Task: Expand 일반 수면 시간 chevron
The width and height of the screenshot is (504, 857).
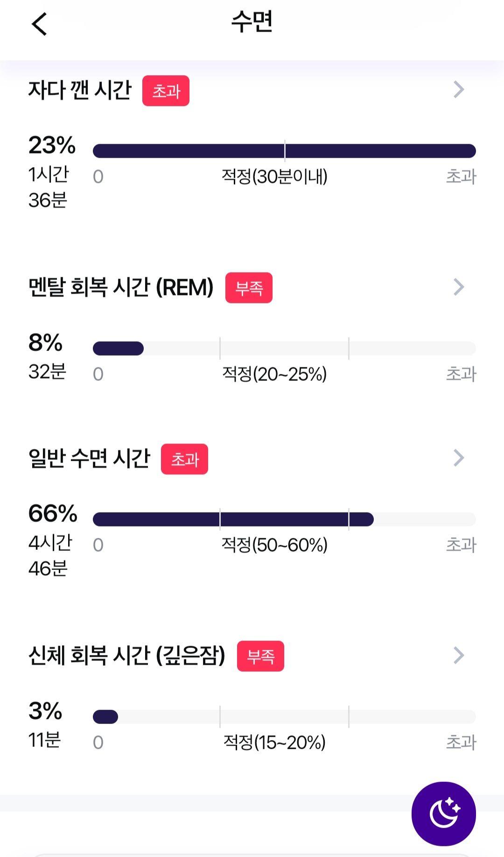Action: click(x=459, y=458)
